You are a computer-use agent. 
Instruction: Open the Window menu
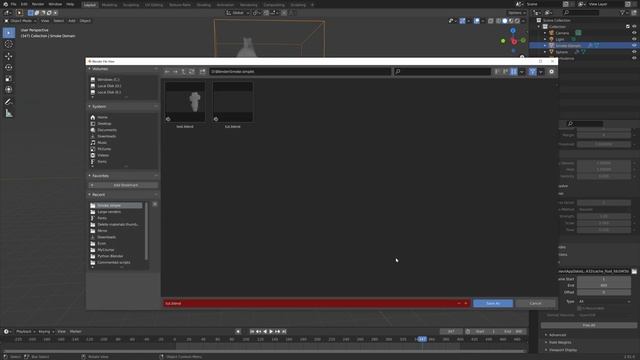(x=55, y=4)
